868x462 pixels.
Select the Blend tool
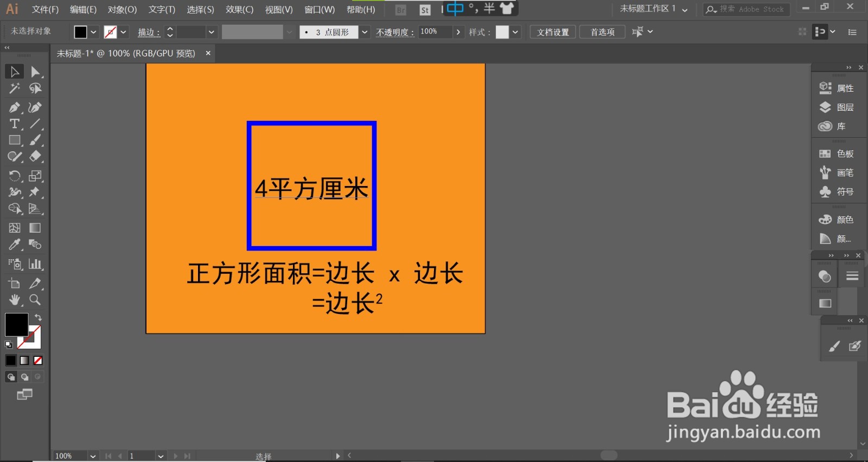pyautogui.click(x=35, y=245)
